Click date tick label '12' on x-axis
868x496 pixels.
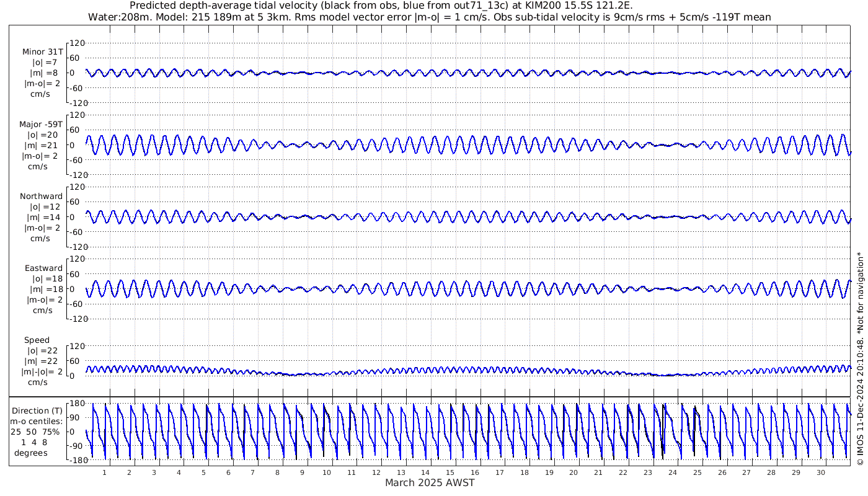[x=376, y=472]
